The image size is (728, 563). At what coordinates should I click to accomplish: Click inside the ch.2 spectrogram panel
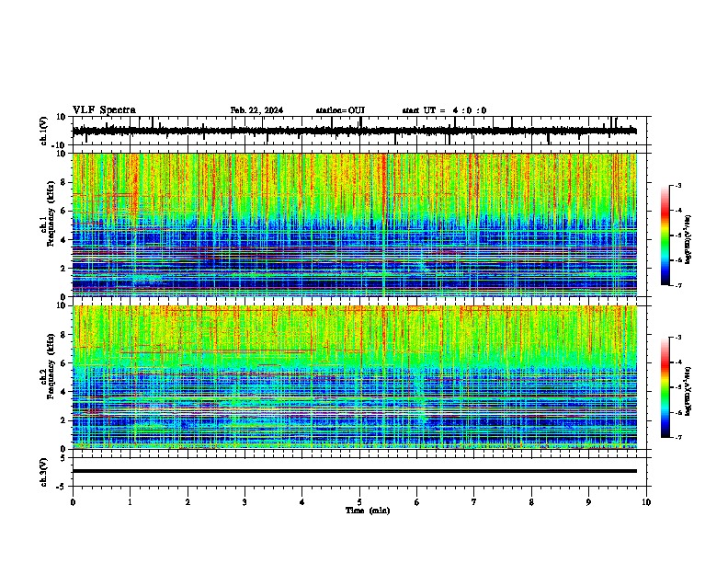[x=355, y=377]
